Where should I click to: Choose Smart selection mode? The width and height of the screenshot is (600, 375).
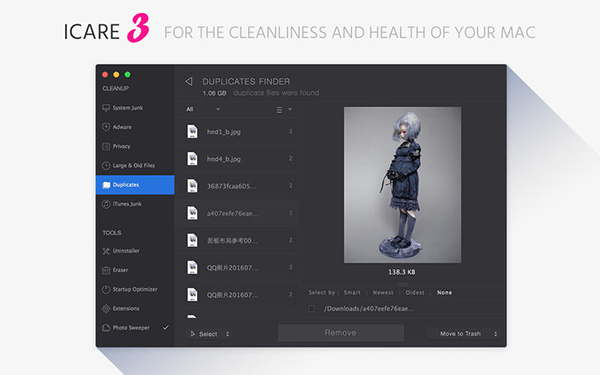(x=352, y=292)
